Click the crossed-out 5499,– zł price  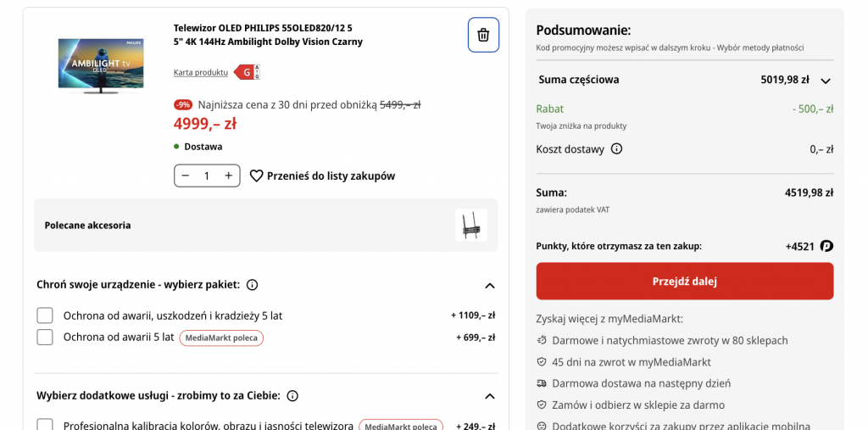pyautogui.click(x=400, y=104)
